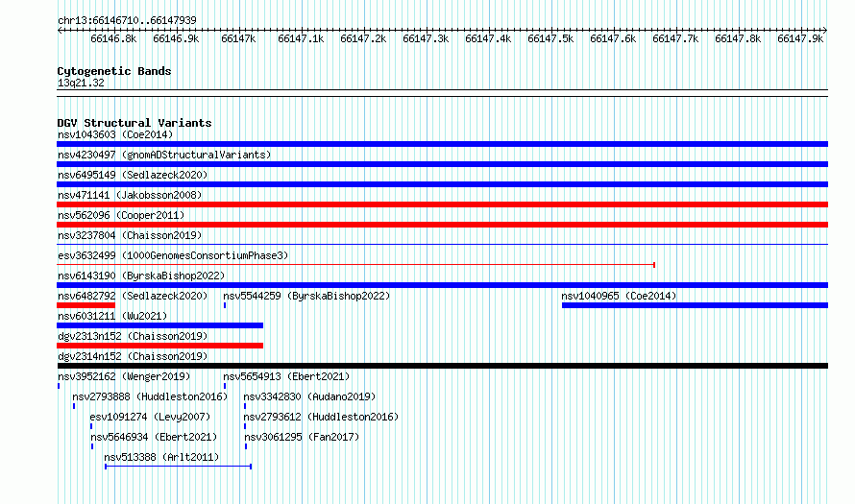855x504 pixels.
Task: Open nsv6482792 (Sedlazeck2020) label
Action: [133, 296]
